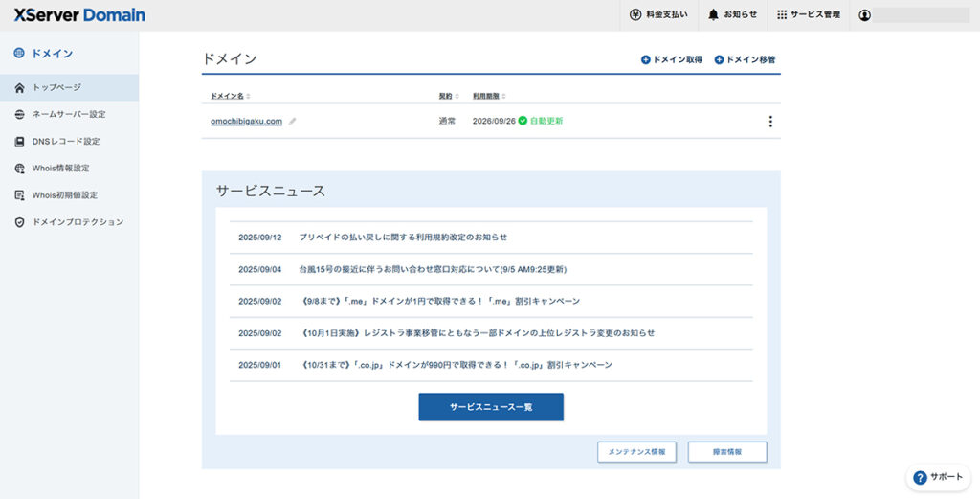980x499 pixels.
Task: Sort the list by 利用期限 column
Action: pos(489,96)
